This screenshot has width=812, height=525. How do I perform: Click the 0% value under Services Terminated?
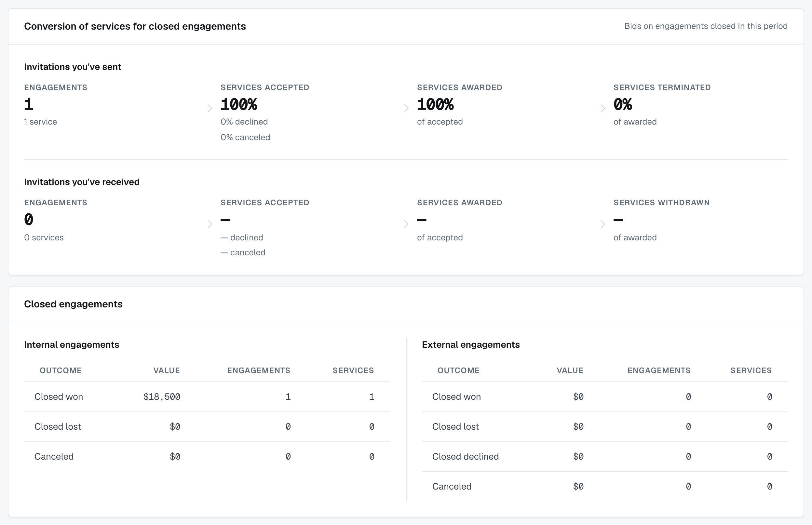click(622, 104)
